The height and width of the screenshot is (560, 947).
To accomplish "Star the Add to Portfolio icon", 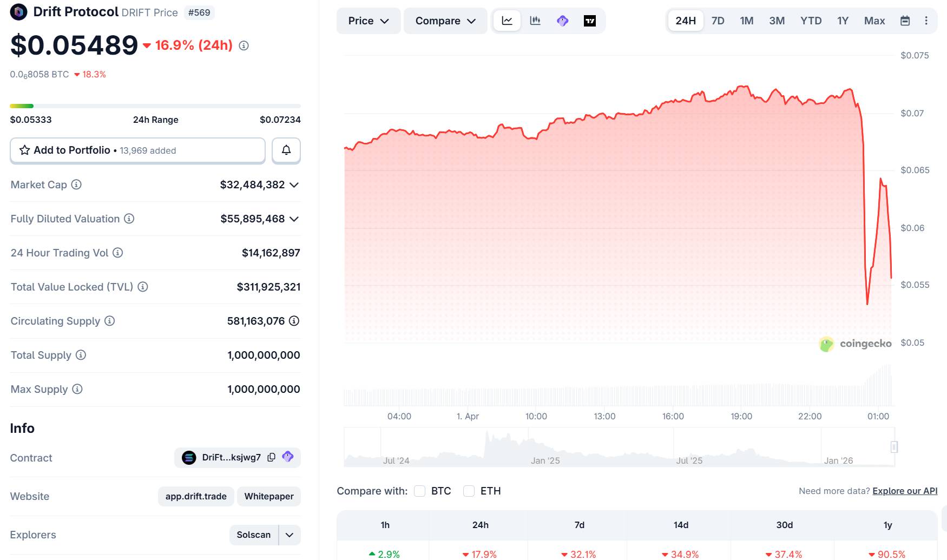I will click(24, 150).
